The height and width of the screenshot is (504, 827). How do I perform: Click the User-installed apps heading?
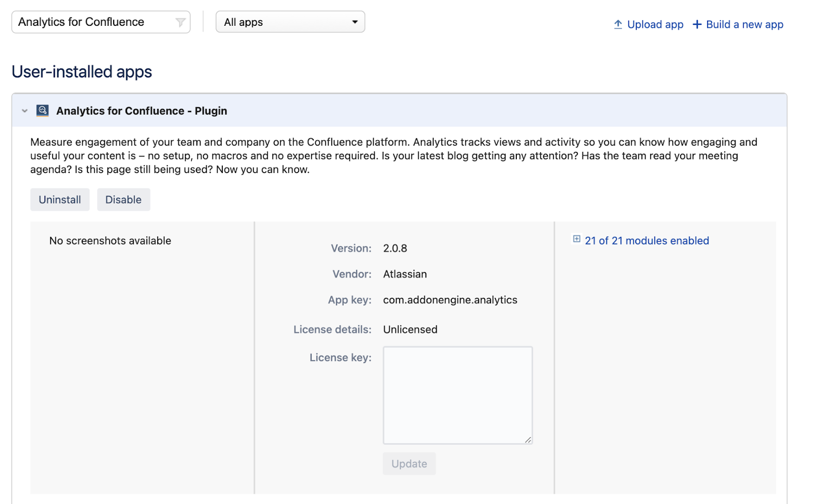[82, 72]
